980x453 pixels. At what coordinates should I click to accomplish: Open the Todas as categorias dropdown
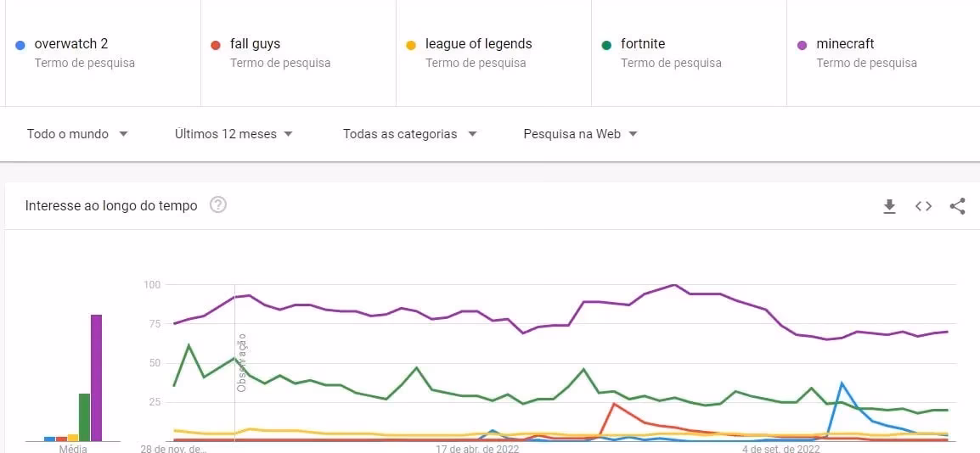pyautogui.click(x=409, y=134)
